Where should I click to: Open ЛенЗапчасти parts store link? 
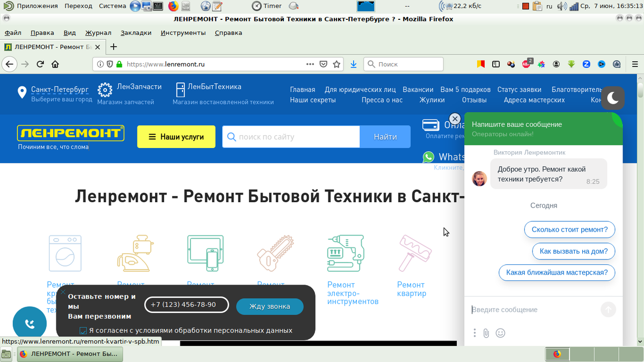click(x=139, y=86)
